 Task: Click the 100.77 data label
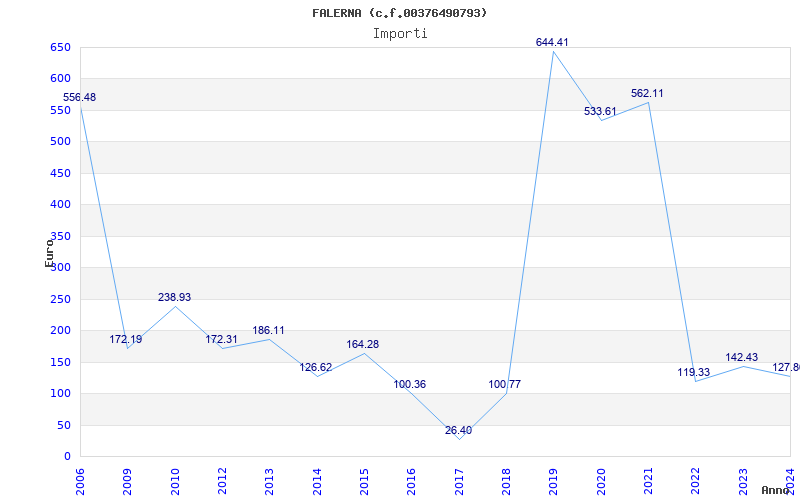[504, 384]
